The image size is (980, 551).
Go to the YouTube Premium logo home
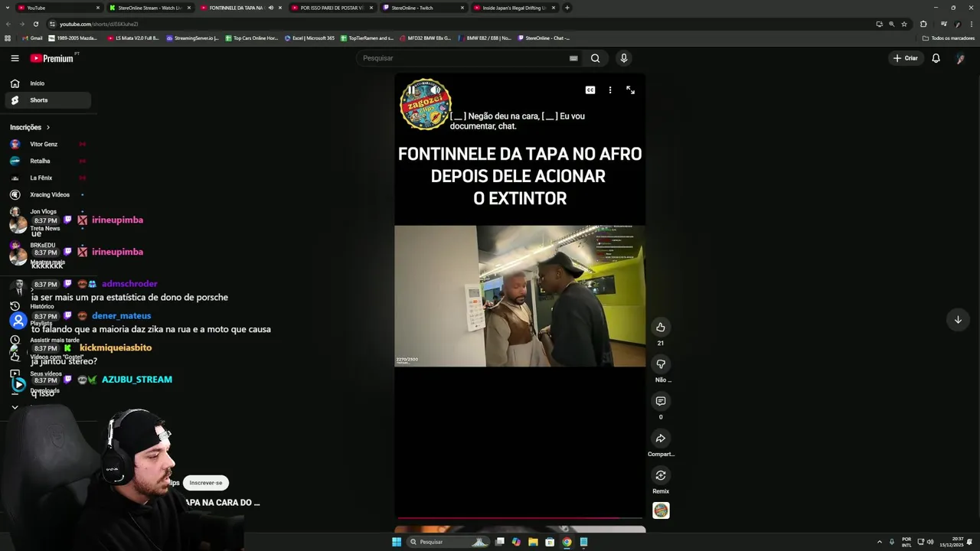click(52, 58)
